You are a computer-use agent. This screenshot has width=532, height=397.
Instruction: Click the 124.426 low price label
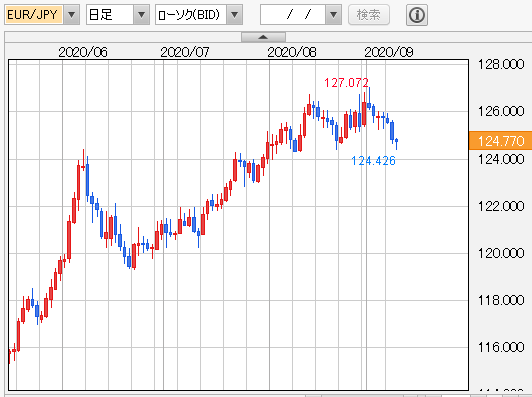pos(373,160)
